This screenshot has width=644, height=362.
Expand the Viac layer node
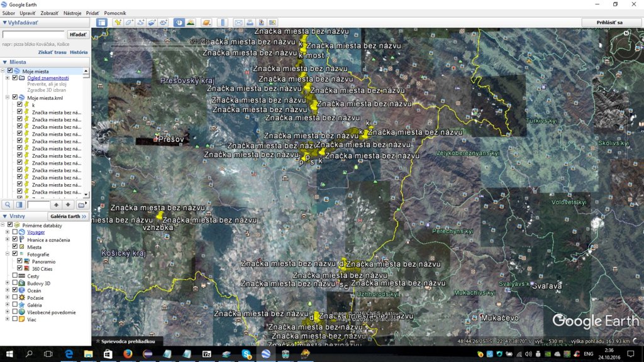pos(8,319)
